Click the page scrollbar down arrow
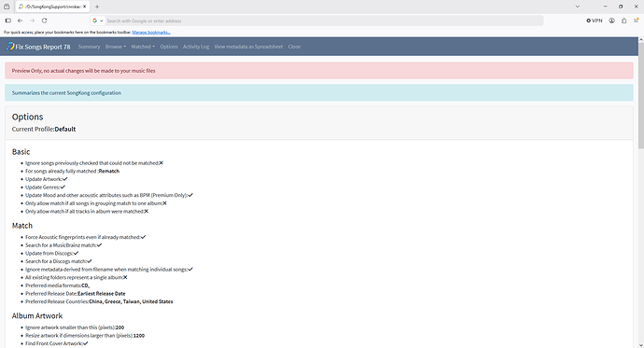Screen dimensions: 644x348 click(640, 344)
